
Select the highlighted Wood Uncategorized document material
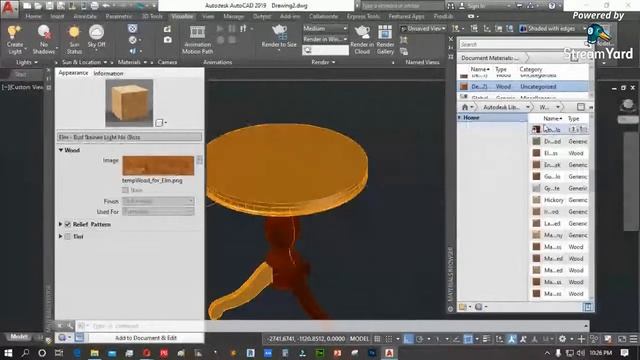coord(523,87)
